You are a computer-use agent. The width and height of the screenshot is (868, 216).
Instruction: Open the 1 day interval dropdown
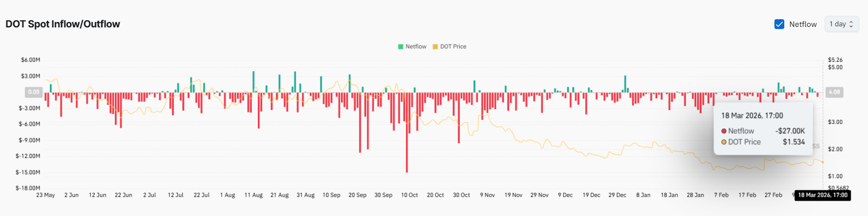(x=842, y=24)
